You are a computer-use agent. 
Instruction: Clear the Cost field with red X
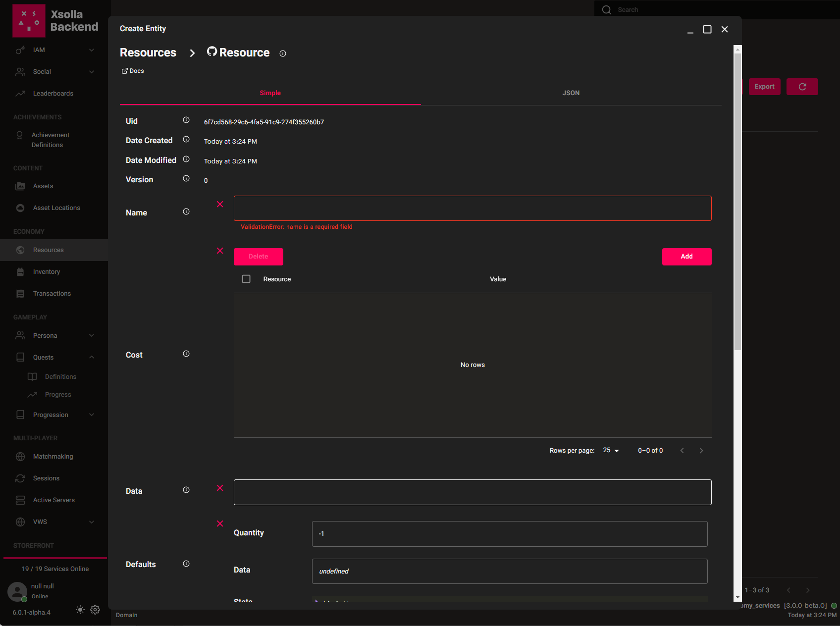(x=220, y=251)
